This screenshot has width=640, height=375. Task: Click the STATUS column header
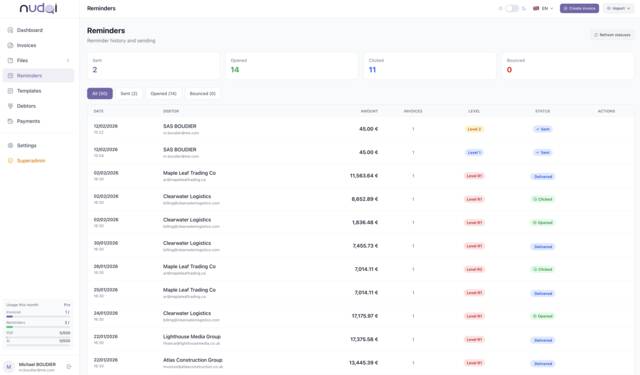pos(542,111)
